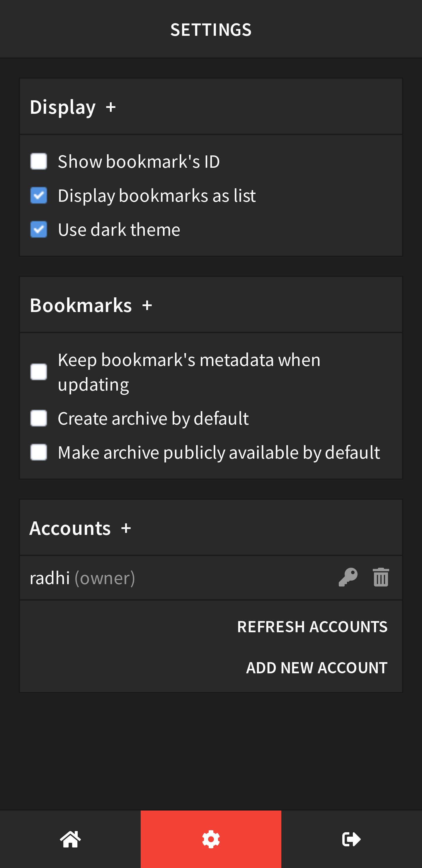Click the Accounts section heading
The image size is (422, 868).
[x=70, y=528]
